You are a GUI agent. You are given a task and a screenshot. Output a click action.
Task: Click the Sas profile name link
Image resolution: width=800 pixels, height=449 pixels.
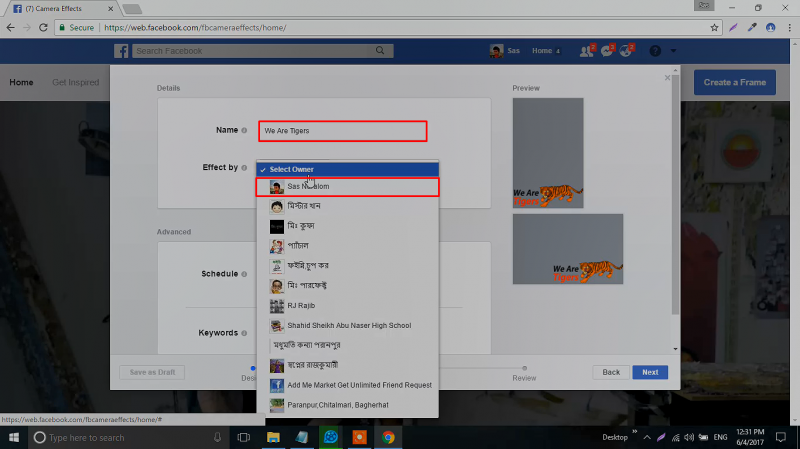click(x=514, y=51)
